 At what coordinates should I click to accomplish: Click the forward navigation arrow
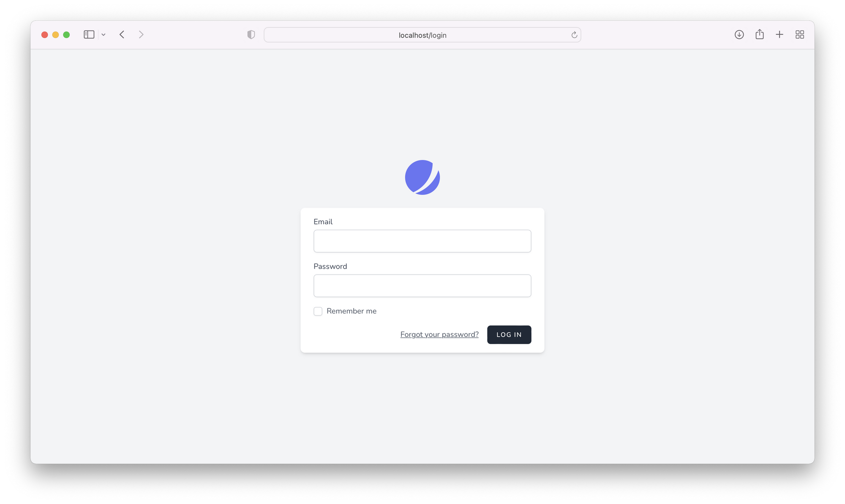click(141, 34)
